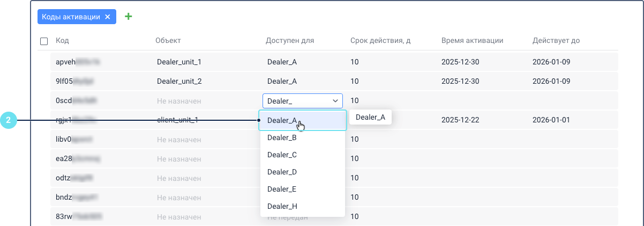The width and height of the screenshot is (644, 226).
Task: Choose Dealer_H from the dropdown list
Action: 303,206
